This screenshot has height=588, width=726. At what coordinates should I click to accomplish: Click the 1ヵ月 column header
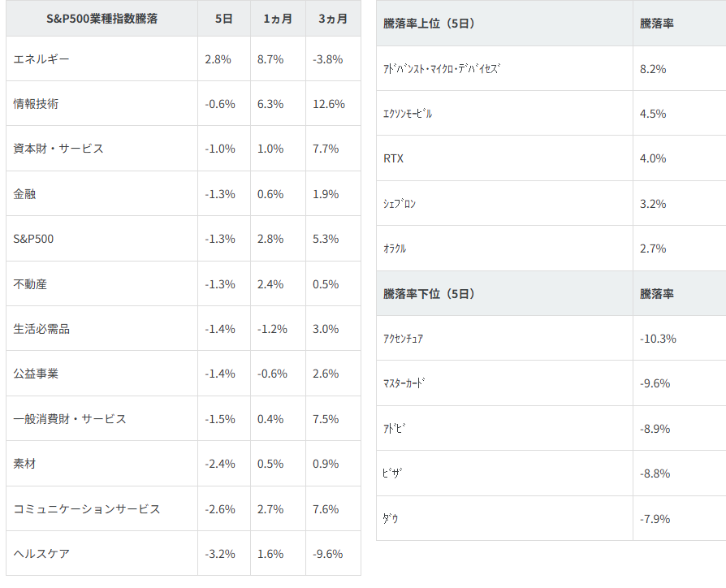click(278, 19)
